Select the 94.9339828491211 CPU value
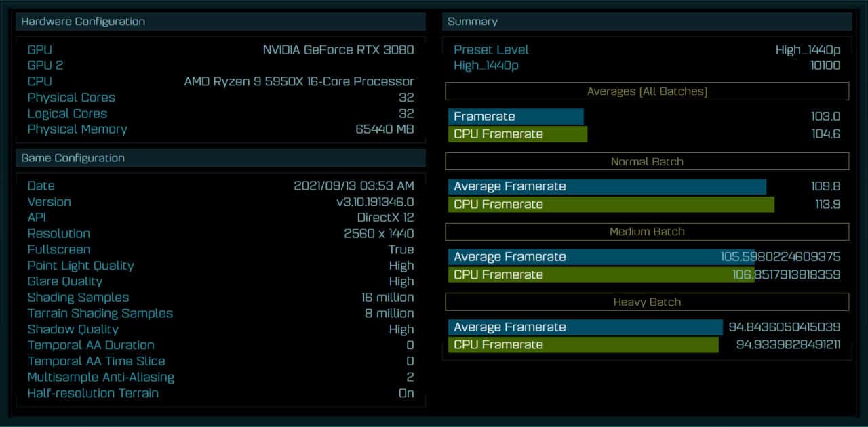This screenshot has height=427, width=868. point(789,345)
